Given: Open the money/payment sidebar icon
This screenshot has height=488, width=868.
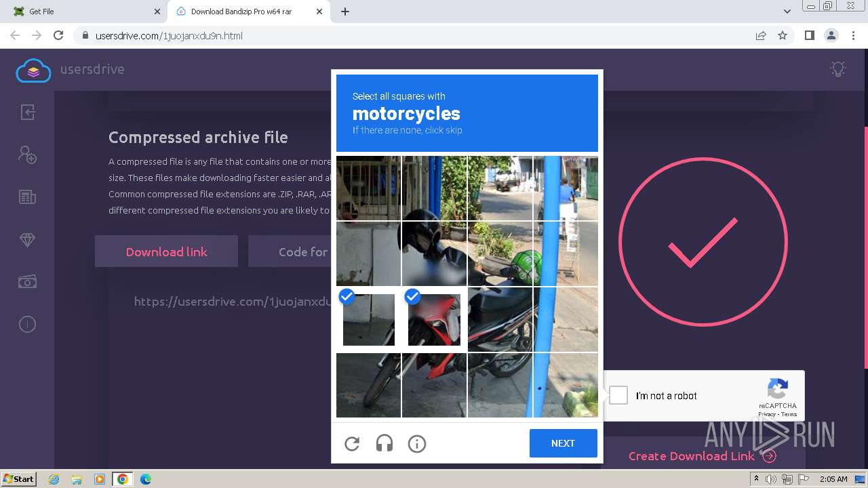Looking at the screenshot, I should click(x=27, y=282).
